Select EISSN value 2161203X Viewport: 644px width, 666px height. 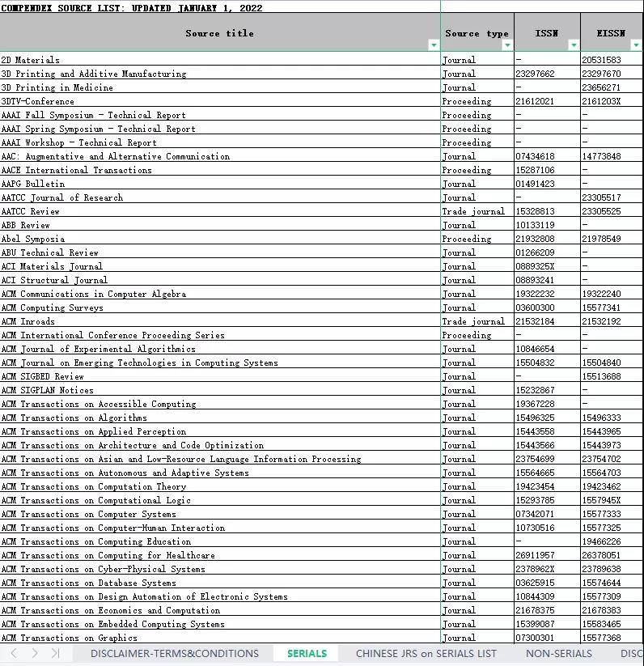pos(612,101)
